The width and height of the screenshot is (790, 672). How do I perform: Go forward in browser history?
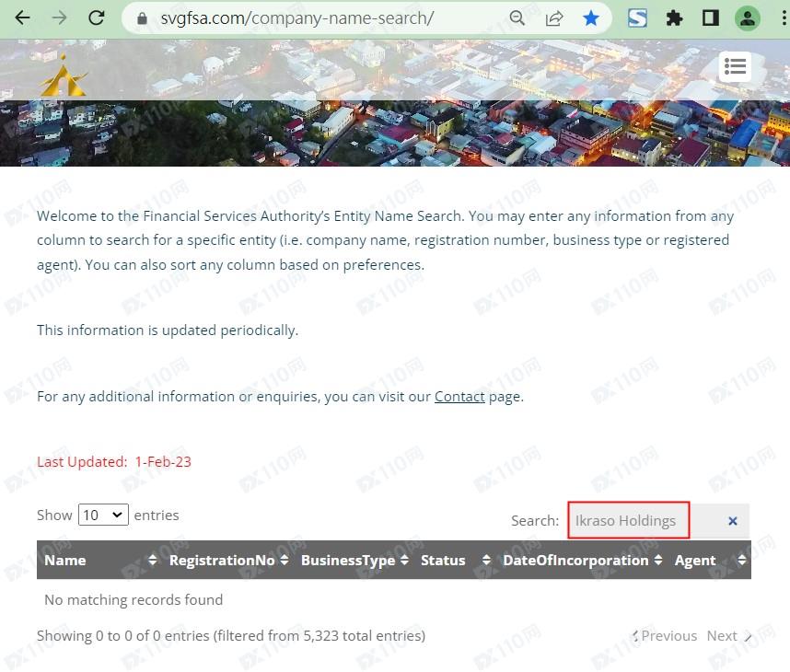point(60,18)
